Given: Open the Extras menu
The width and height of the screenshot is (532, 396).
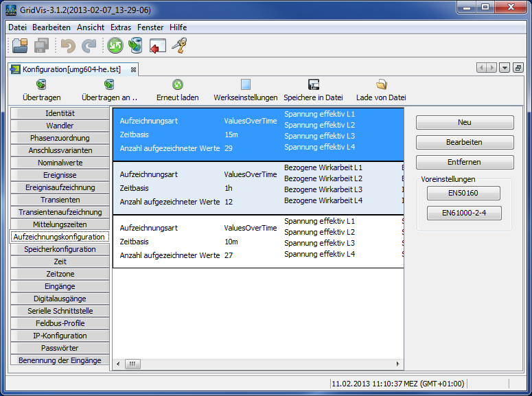Looking at the screenshot, I should 121,27.
